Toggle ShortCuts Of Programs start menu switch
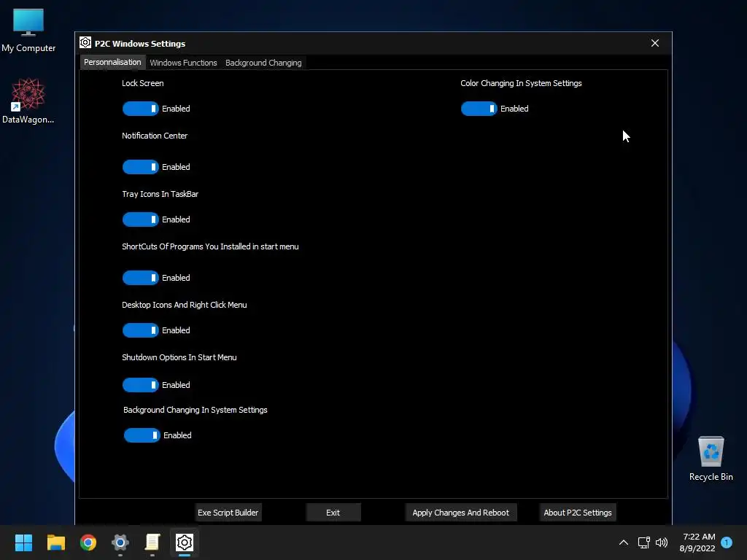The width and height of the screenshot is (747, 560). point(141,278)
